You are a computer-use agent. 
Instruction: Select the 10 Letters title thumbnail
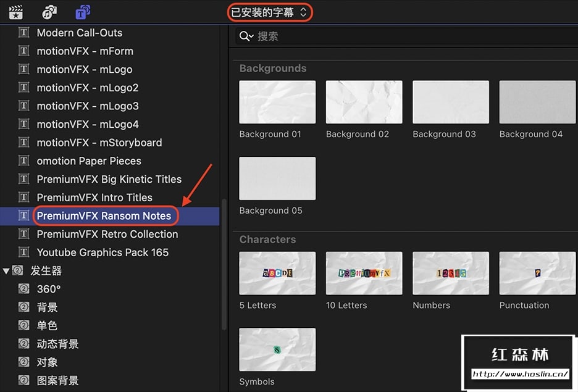click(364, 273)
